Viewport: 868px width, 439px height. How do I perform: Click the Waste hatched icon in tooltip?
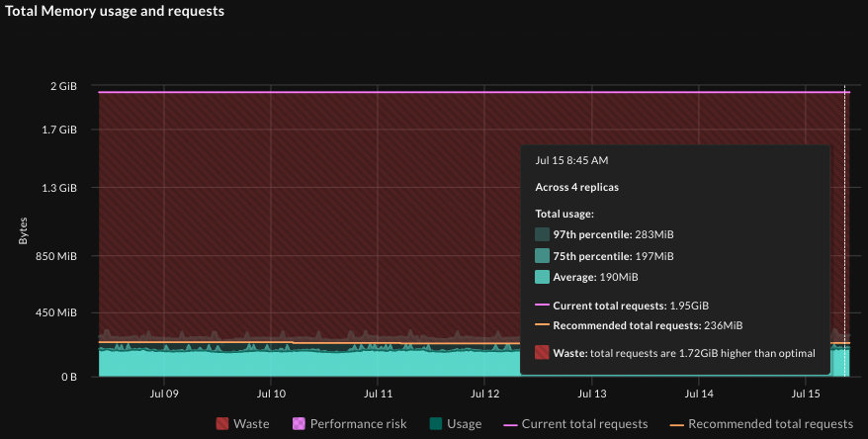pos(542,353)
